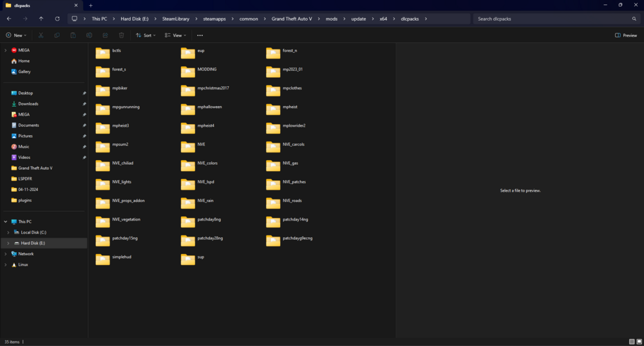This screenshot has width=644, height=346.
Task: Select the sup folder name
Action: (x=200, y=257)
